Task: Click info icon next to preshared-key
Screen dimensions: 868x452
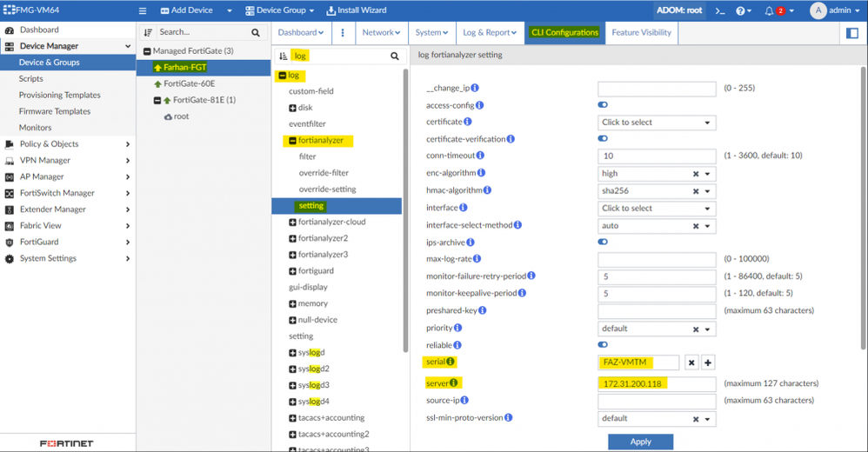Action: coord(482,310)
